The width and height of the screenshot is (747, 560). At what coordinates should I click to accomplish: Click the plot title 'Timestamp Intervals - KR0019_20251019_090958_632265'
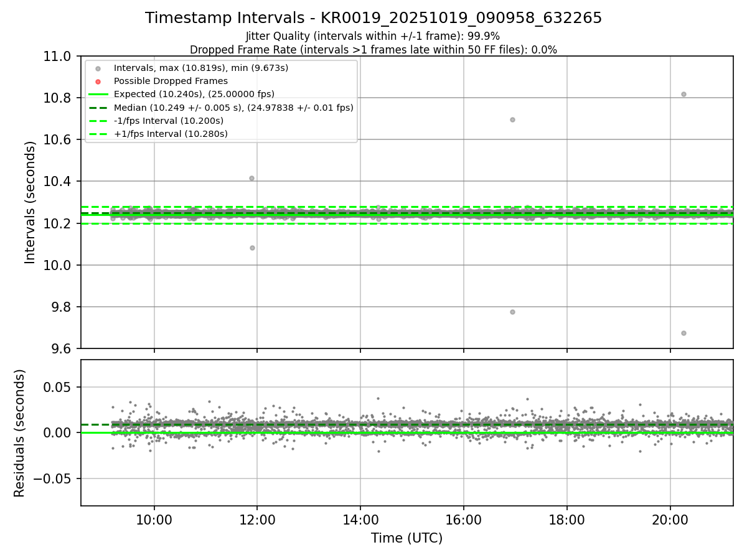click(374, 18)
